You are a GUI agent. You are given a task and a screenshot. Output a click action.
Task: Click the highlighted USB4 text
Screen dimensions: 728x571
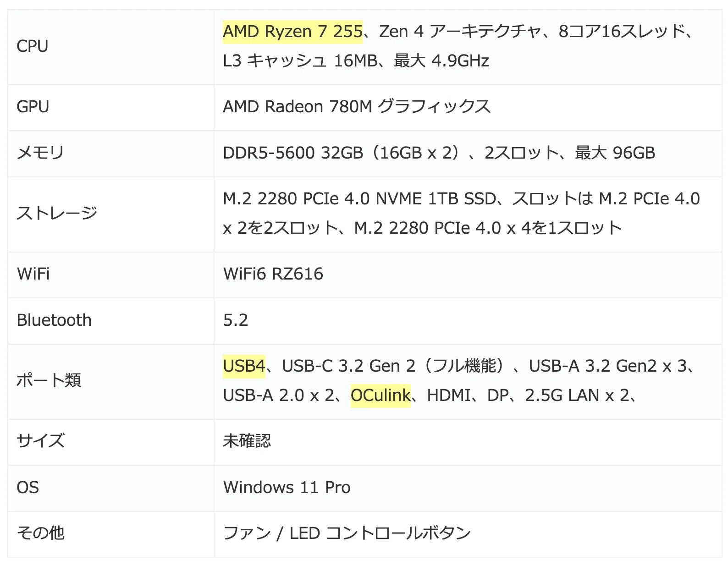point(244,366)
